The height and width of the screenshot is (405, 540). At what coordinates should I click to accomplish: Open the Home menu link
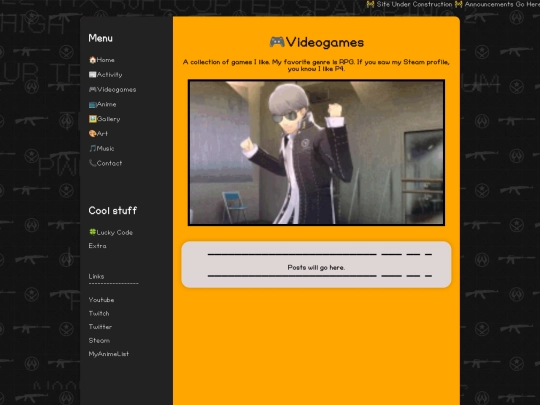(102, 60)
